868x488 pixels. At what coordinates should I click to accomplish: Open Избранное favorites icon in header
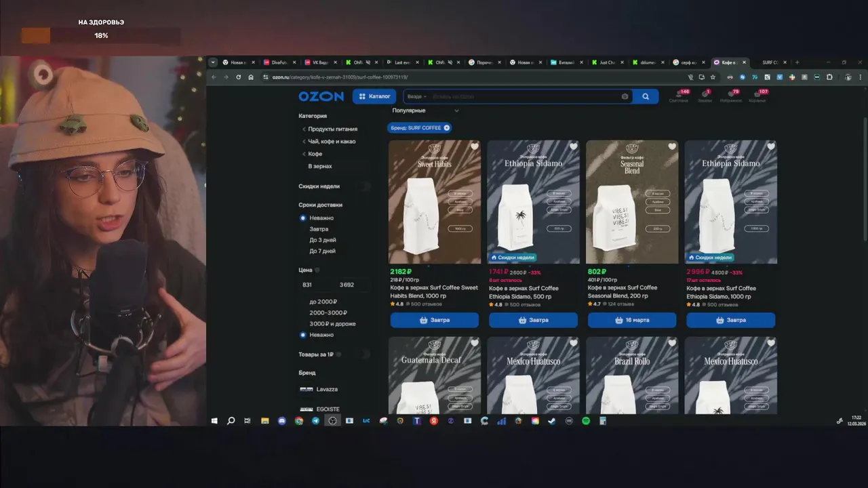(731, 96)
